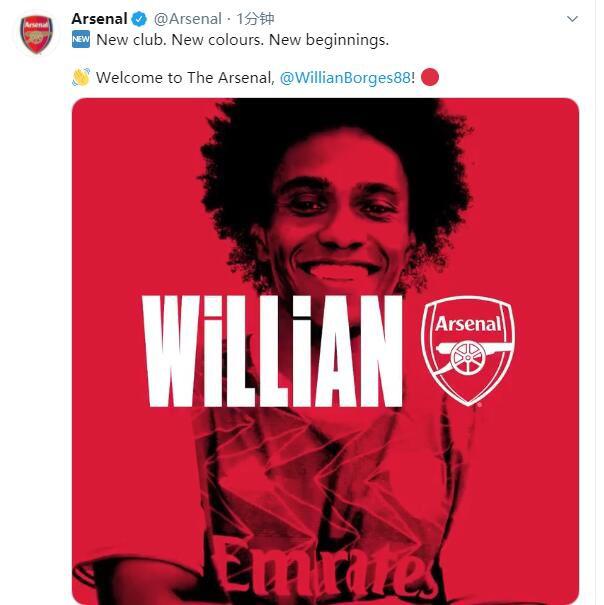The height and width of the screenshot is (605, 604).
Task: Click the waving hand emoji
Action: [81, 77]
